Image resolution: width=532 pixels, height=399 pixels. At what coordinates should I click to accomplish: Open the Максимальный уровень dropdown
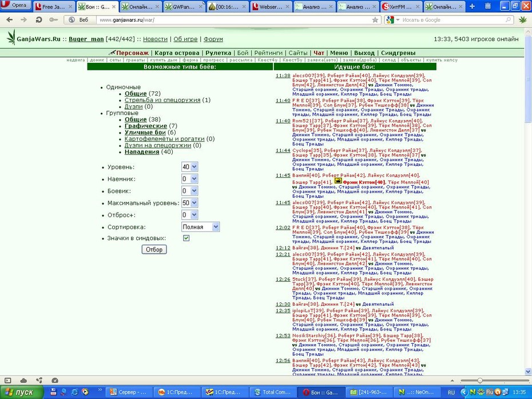tap(190, 203)
